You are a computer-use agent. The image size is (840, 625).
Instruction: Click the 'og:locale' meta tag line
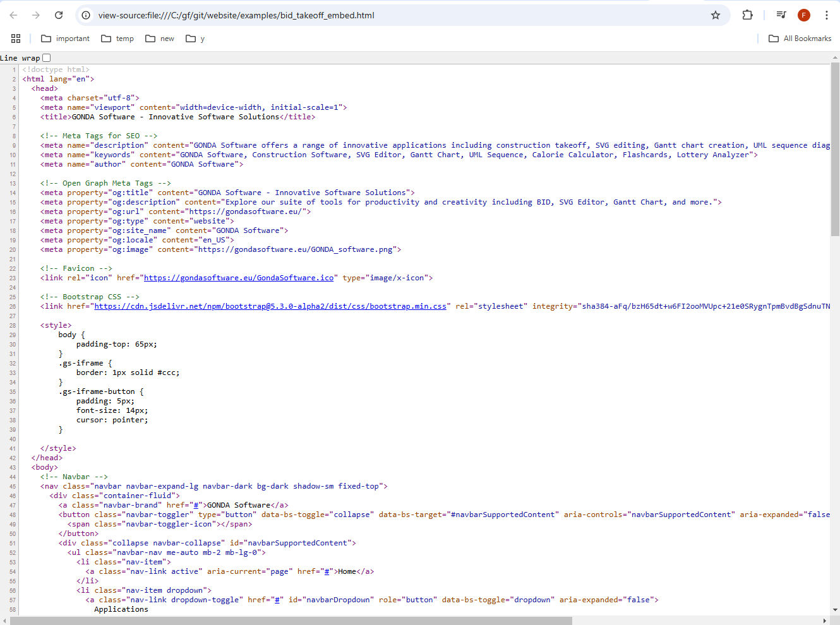click(137, 240)
